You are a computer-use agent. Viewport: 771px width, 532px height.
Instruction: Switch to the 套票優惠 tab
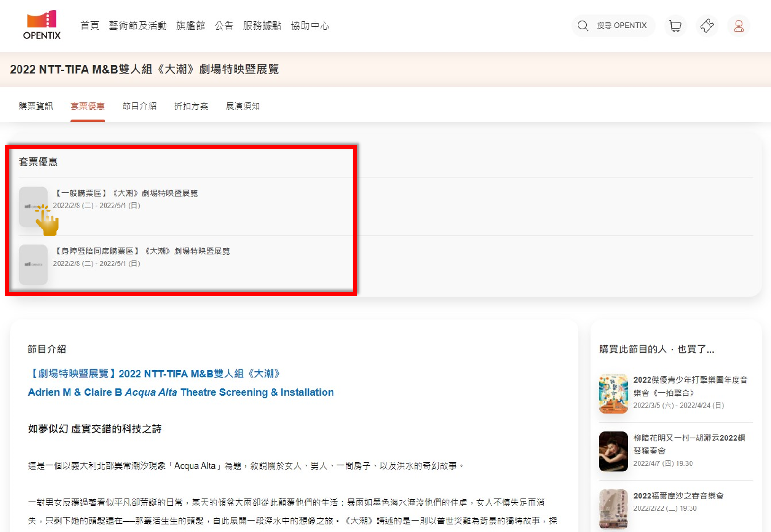88,106
